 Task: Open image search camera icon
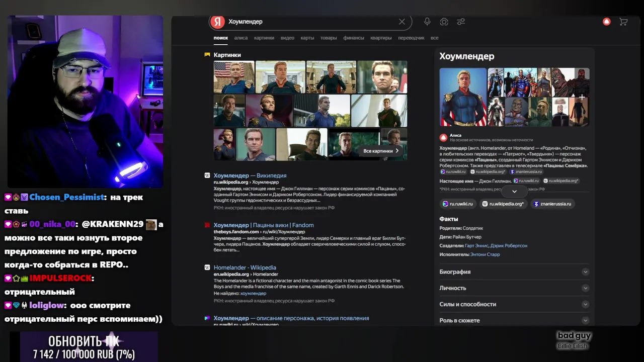[x=444, y=22]
